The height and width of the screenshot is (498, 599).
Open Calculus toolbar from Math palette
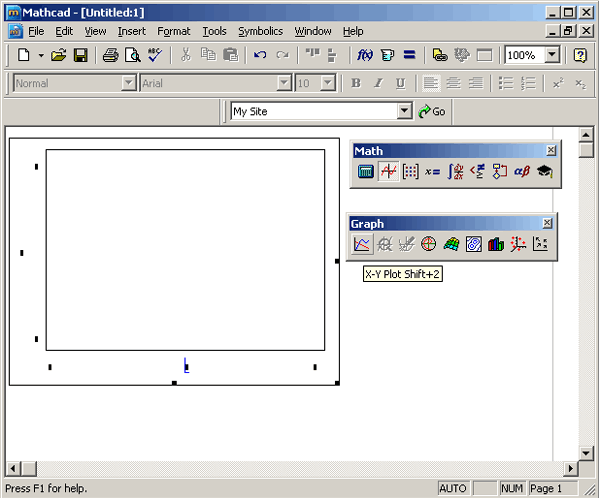455,171
